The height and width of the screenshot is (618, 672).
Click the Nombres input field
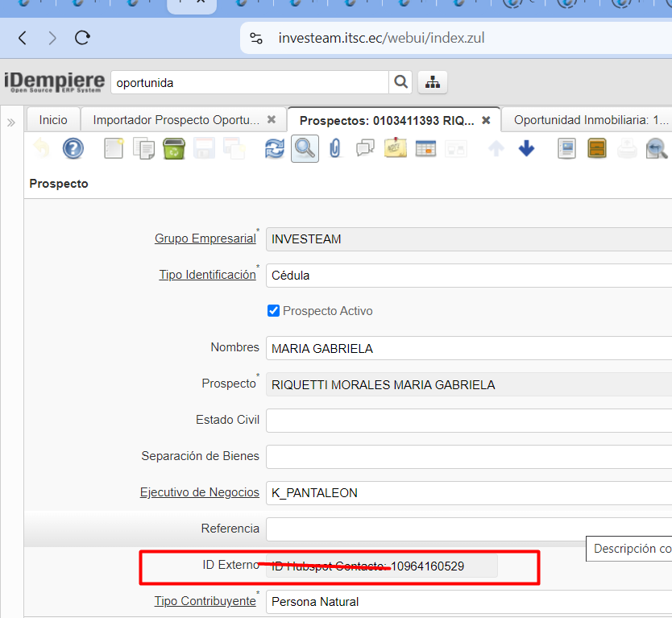coord(467,348)
